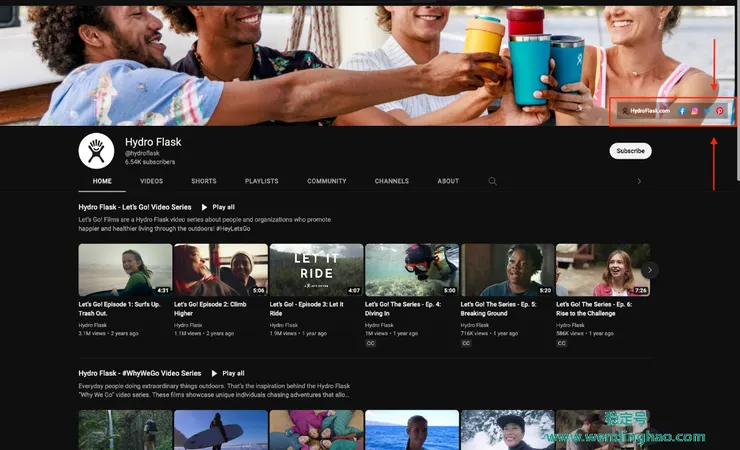Expand more tabs with the right chevron
Viewport: 740px width, 450px height.
pos(639,181)
